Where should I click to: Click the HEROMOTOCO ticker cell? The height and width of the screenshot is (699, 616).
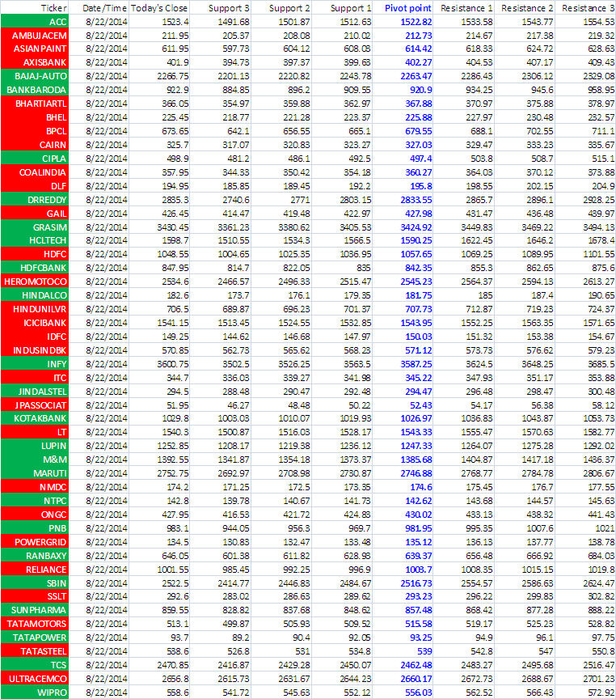click(x=35, y=282)
